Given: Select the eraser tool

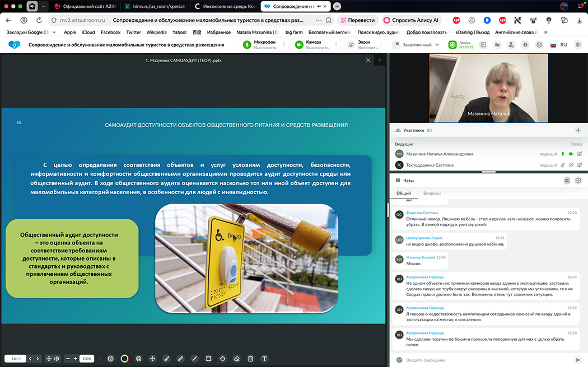Looking at the screenshot, I should 237,359.
